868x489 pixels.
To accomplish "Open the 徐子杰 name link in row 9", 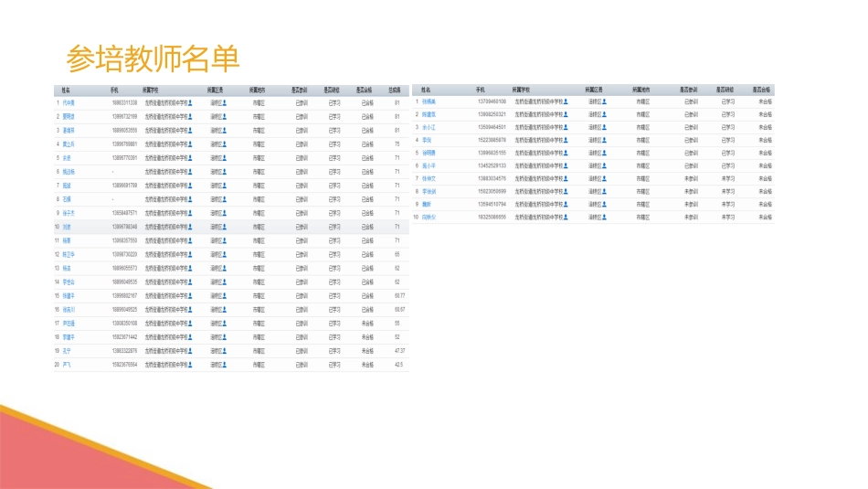I will (69, 213).
